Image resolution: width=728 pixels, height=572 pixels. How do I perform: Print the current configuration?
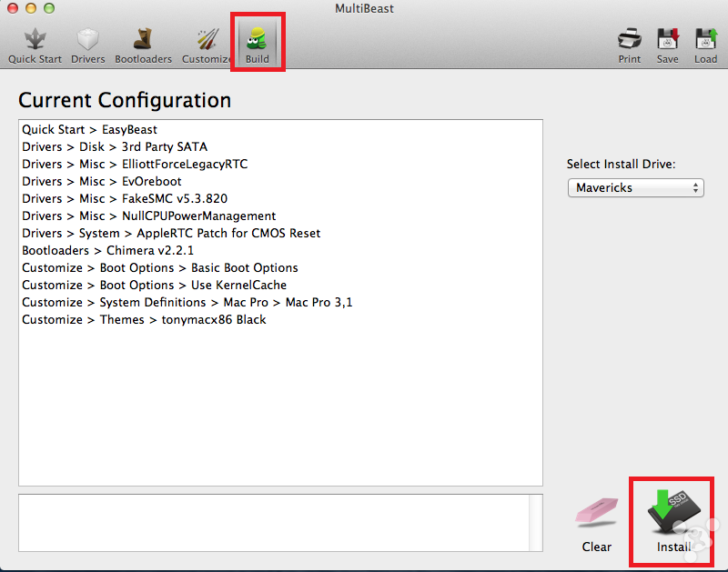tap(630, 45)
